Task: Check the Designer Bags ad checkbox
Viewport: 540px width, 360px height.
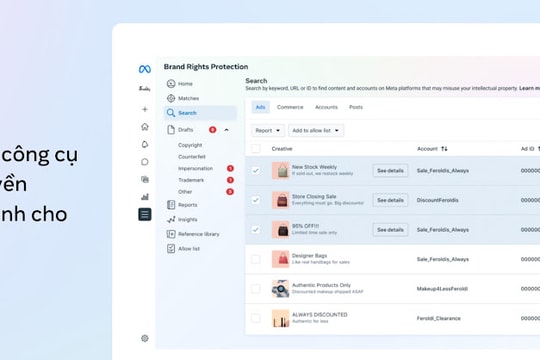Action: click(256, 259)
